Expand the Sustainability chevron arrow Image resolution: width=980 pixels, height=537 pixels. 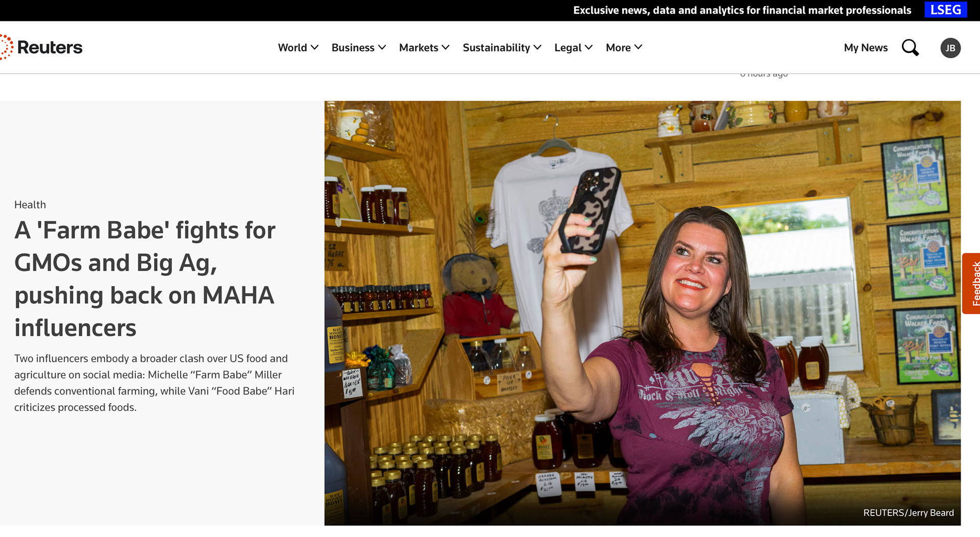click(537, 47)
